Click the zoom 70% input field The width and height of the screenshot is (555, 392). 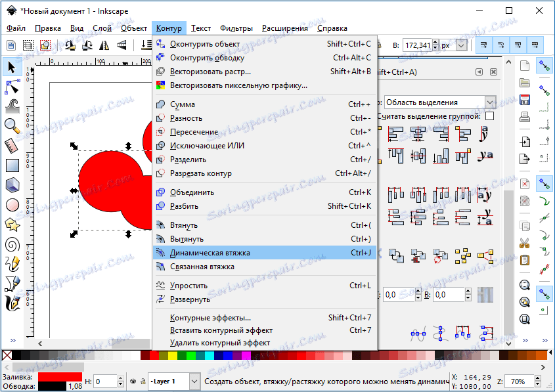(520, 381)
